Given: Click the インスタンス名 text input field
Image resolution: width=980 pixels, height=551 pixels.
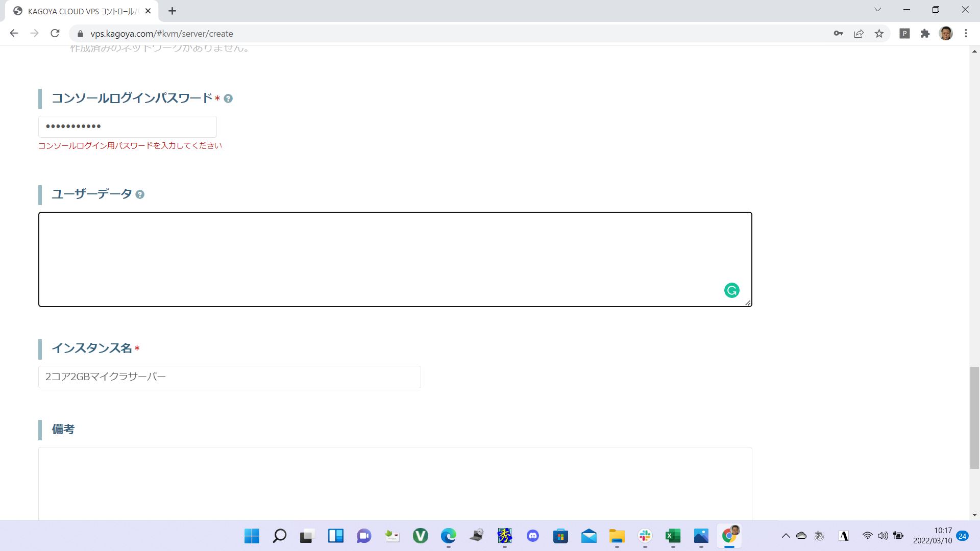Looking at the screenshot, I should pyautogui.click(x=229, y=377).
